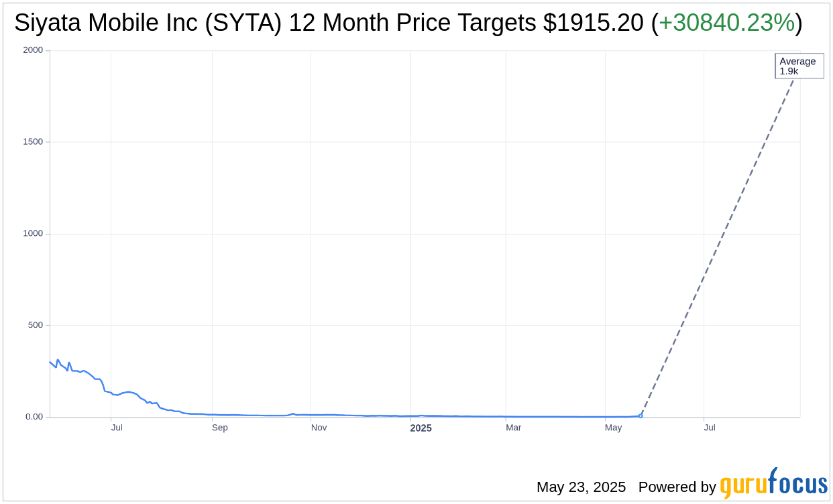The image size is (833, 504).
Task: Click the Powered by text
Action: [677, 487]
